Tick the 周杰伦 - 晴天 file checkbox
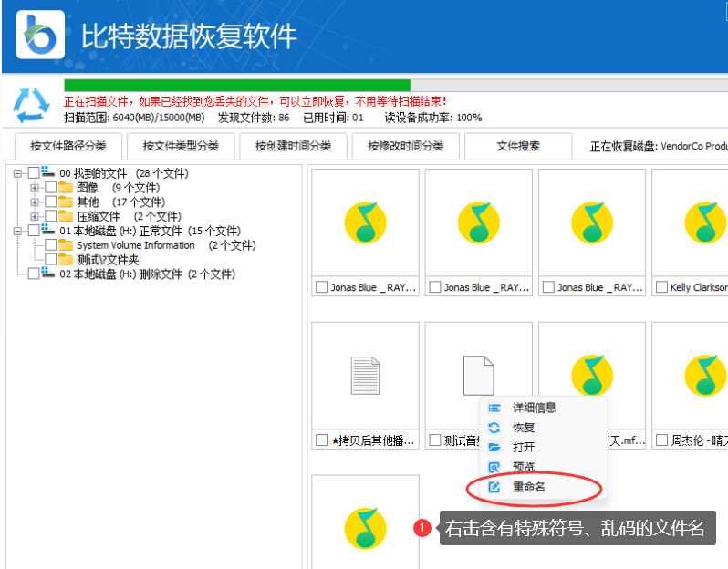This screenshot has height=569, width=728. tap(661, 440)
